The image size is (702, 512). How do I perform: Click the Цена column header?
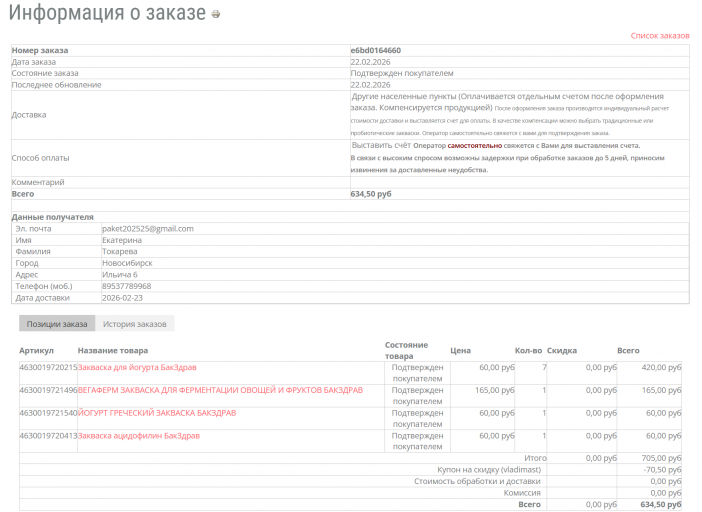coord(461,351)
